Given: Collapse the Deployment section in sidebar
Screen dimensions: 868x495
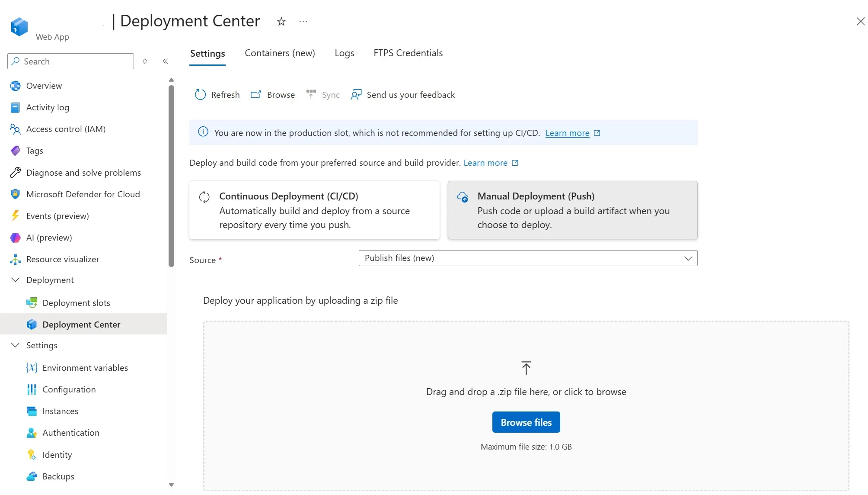Looking at the screenshot, I should (15, 280).
